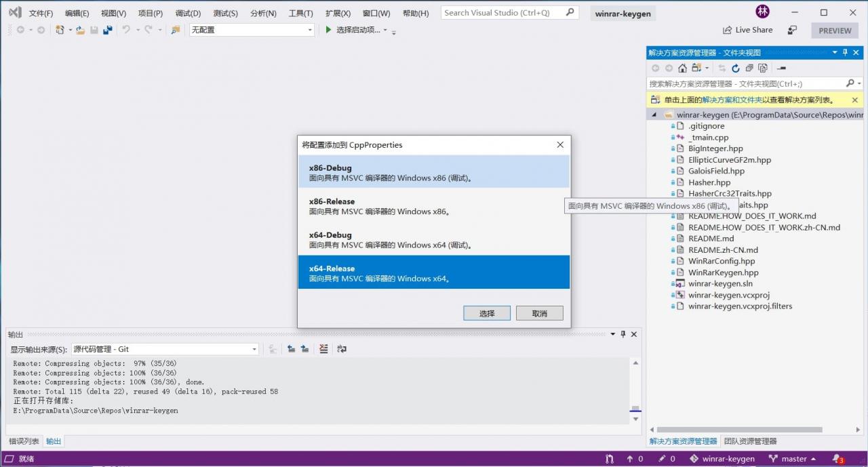Viewport: 868px width, 467px height.
Task: Select the x86-Release configuration
Action: 434,206
